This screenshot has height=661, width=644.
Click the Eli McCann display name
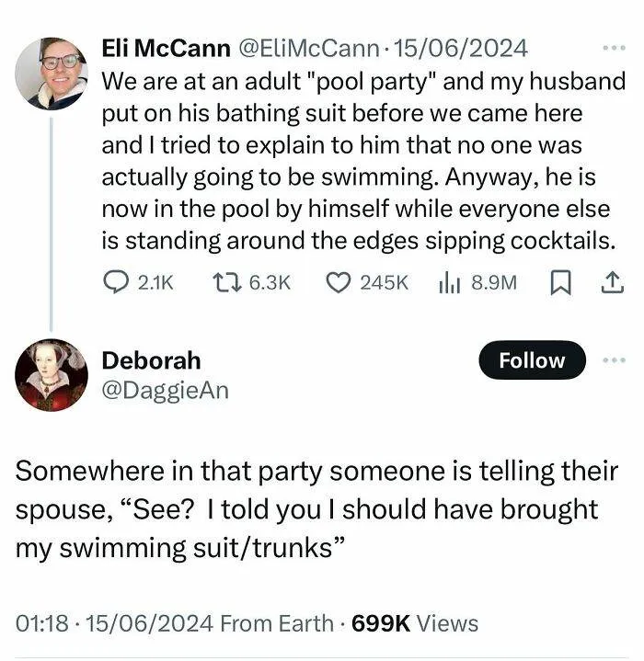pyautogui.click(x=167, y=48)
